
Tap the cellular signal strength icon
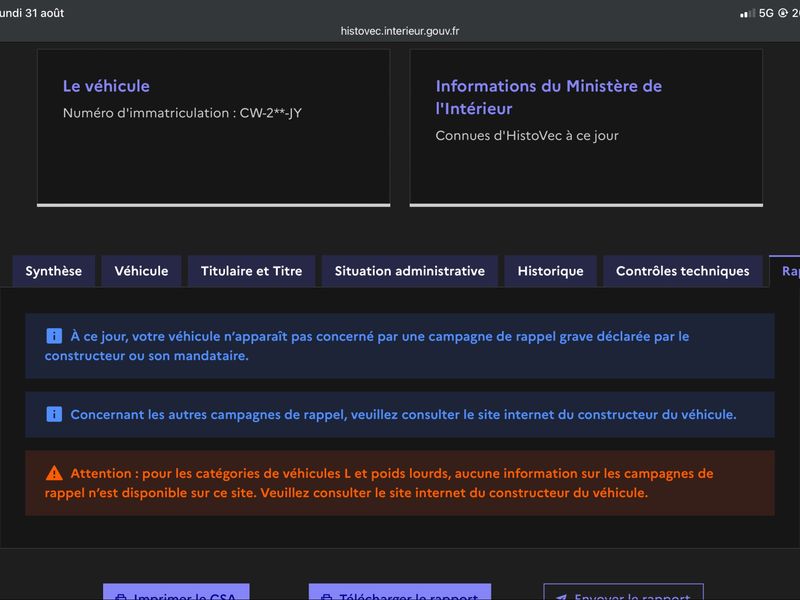747,14
